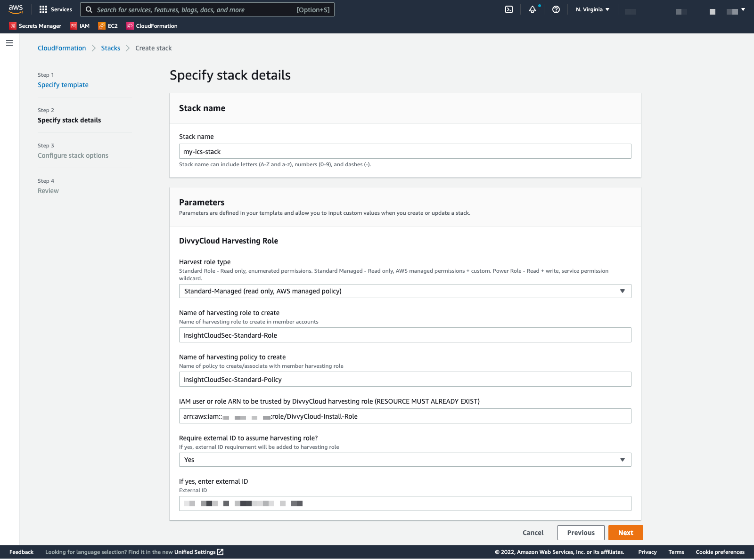The image size is (754, 560).
Task: Click the Stack name input field
Action: [405, 151]
